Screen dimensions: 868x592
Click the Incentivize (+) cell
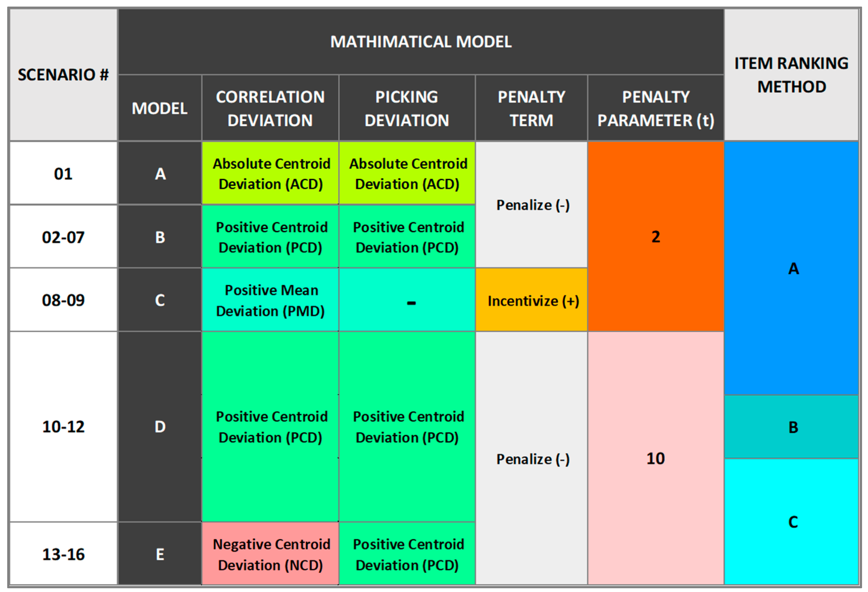click(533, 301)
